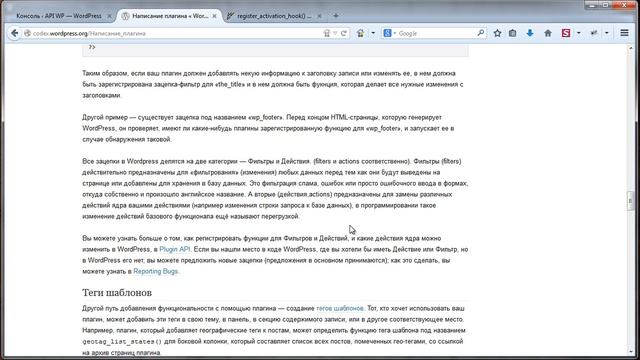This screenshot has width=640, height=360.
Task: Close the register_activation_hook() tab
Action: pyautogui.click(x=319, y=16)
